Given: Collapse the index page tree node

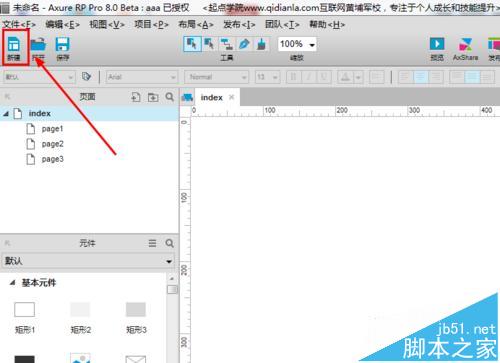Looking at the screenshot, I should [6, 114].
